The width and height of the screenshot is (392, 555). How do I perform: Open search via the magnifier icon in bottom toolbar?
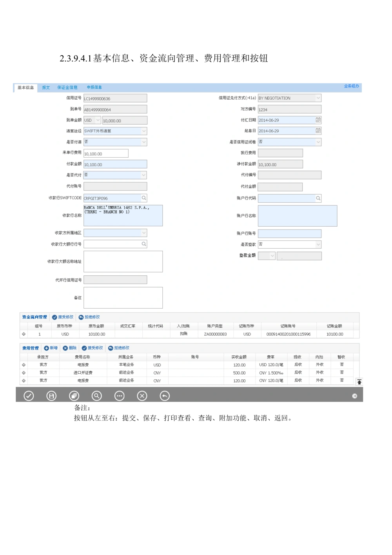pos(97,396)
